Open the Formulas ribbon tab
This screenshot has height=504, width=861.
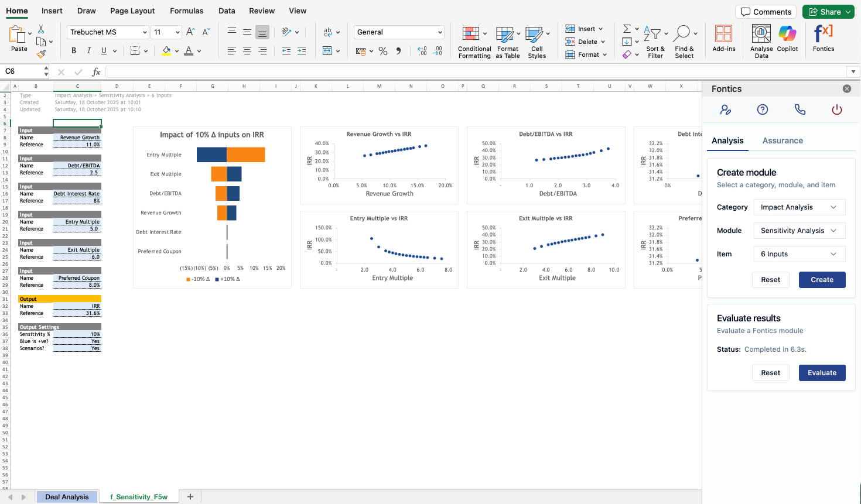coord(186,11)
